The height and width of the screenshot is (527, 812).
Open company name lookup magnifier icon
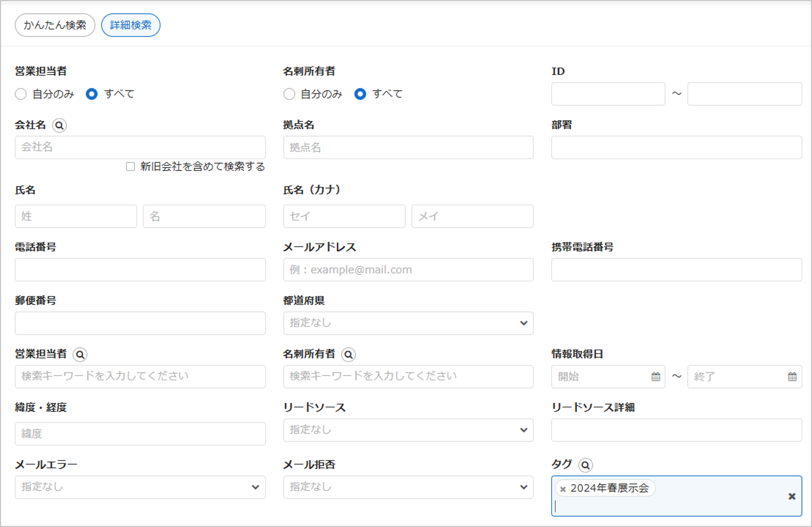(x=59, y=126)
